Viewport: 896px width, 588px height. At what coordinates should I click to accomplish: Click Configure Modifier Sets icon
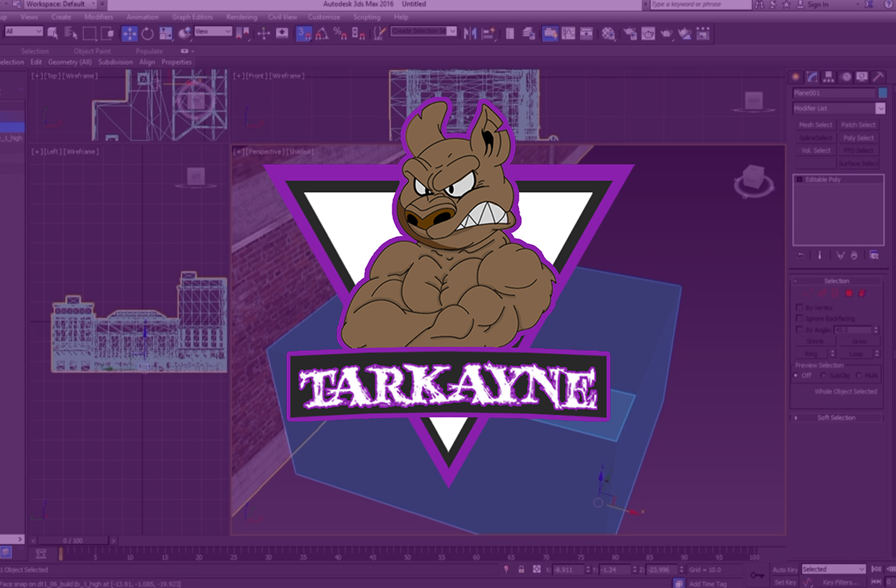[874, 255]
